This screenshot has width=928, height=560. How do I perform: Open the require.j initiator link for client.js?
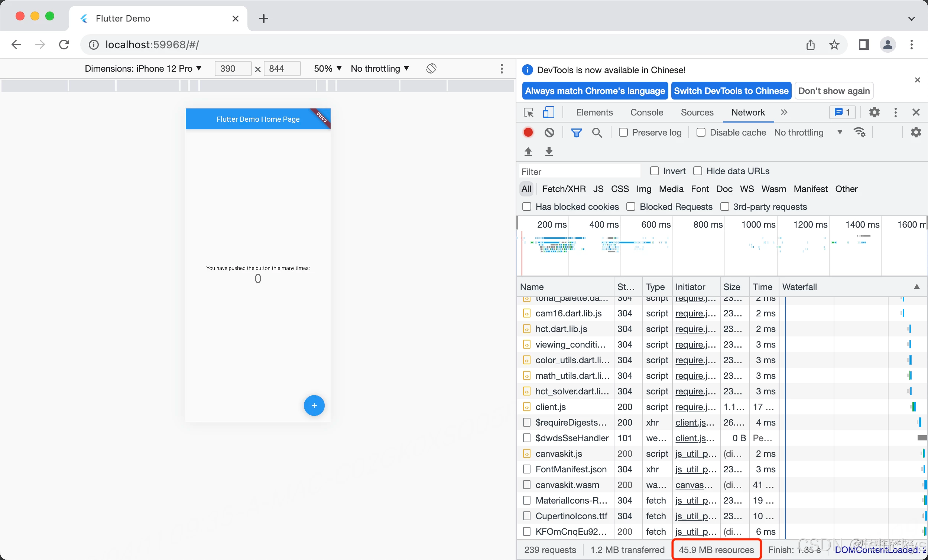pyautogui.click(x=695, y=407)
